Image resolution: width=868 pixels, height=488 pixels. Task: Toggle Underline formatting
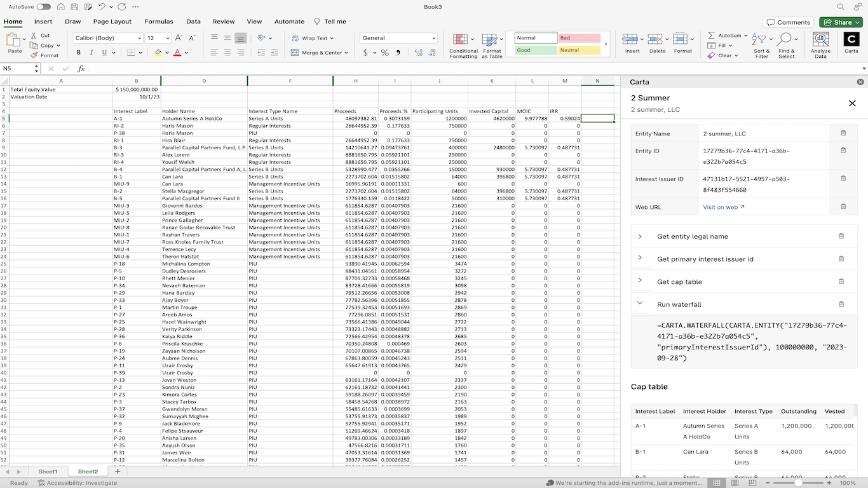click(104, 53)
